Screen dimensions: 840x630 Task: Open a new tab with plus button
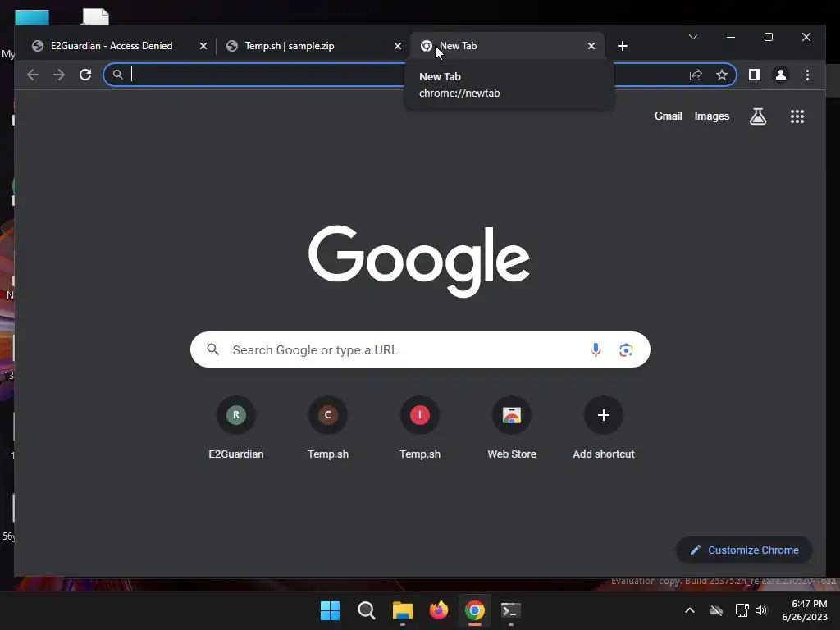(x=623, y=46)
